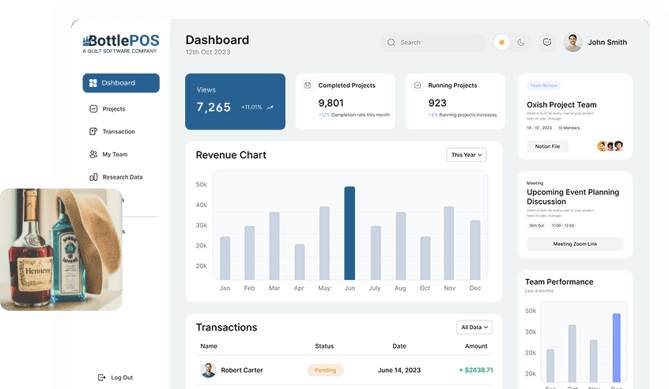Open the Dashboard sidebar item

point(121,83)
